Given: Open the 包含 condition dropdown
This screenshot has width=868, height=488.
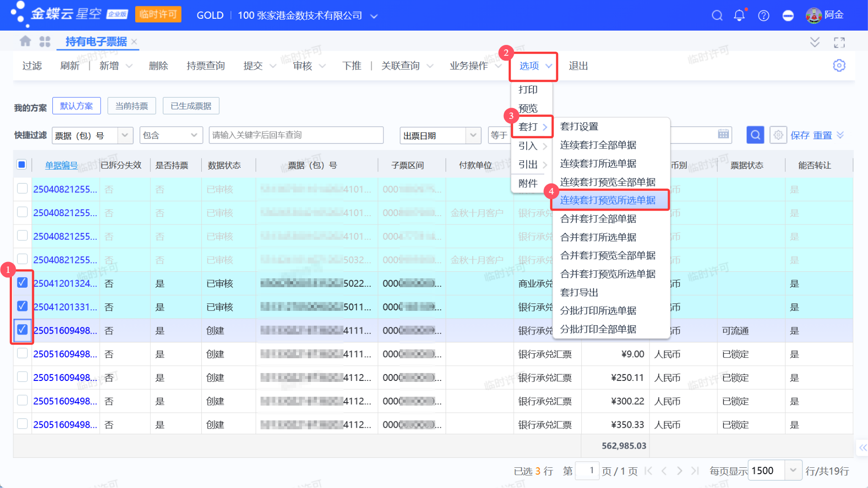Looking at the screenshot, I should (x=193, y=135).
